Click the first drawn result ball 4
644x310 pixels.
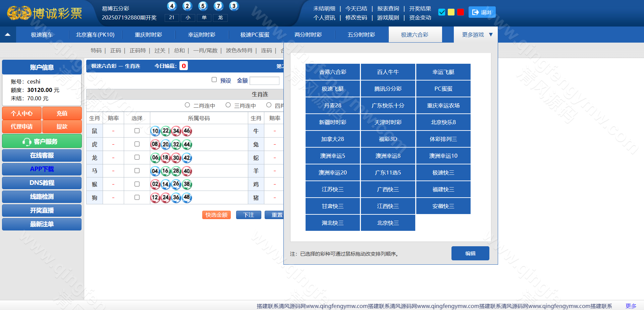pos(172,6)
